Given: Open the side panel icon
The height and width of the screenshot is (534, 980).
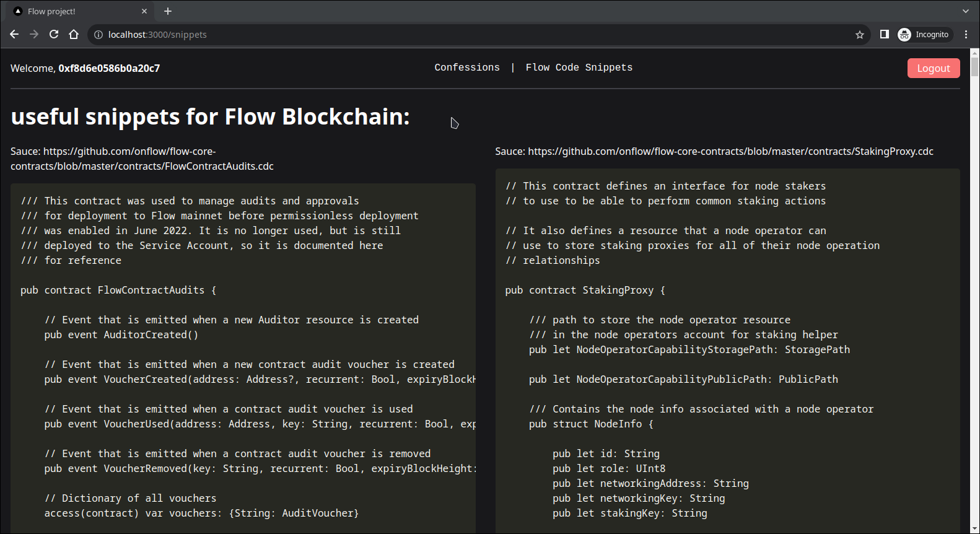Looking at the screenshot, I should [885, 35].
